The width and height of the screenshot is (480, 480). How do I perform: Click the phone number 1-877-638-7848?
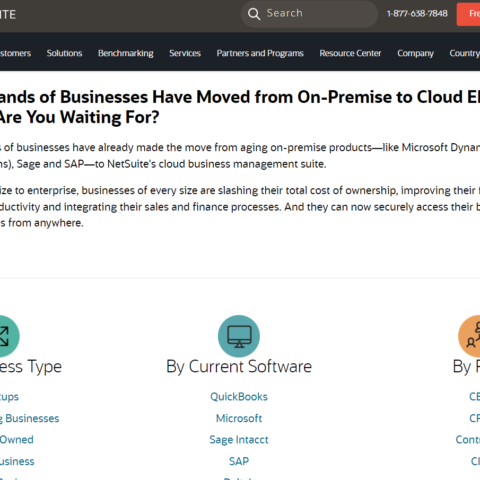click(417, 14)
